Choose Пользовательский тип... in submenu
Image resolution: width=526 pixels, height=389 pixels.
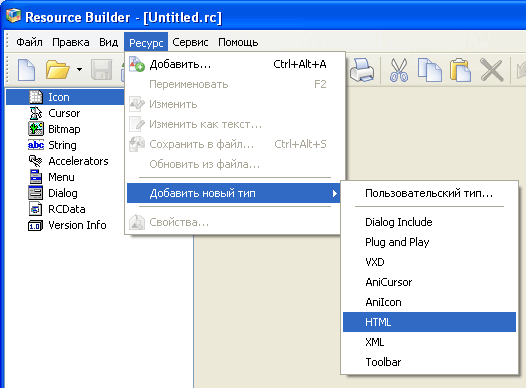pos(429,193)
